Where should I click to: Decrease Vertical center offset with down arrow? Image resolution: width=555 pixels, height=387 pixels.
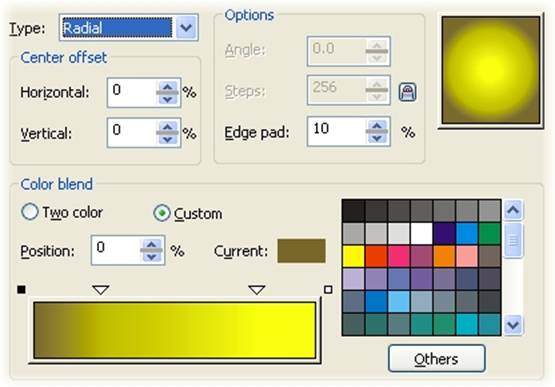click(x=167, y=140)
